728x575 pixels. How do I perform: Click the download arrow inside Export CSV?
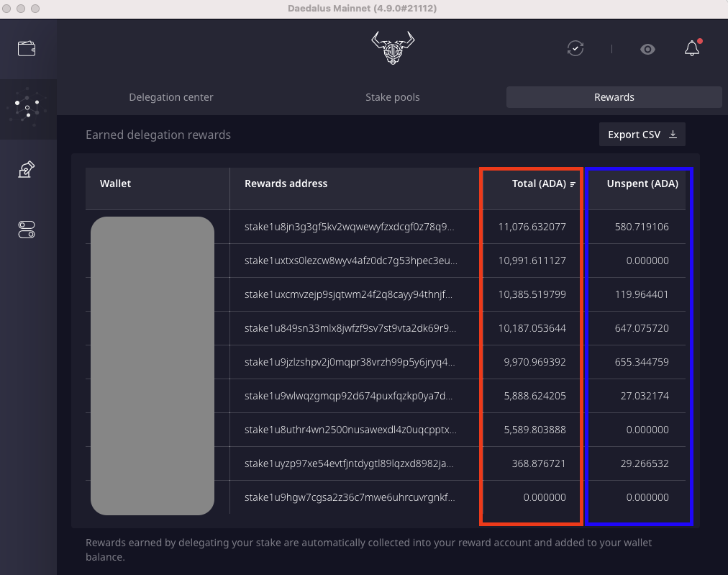pyautogui.click(x=672, y=134)
